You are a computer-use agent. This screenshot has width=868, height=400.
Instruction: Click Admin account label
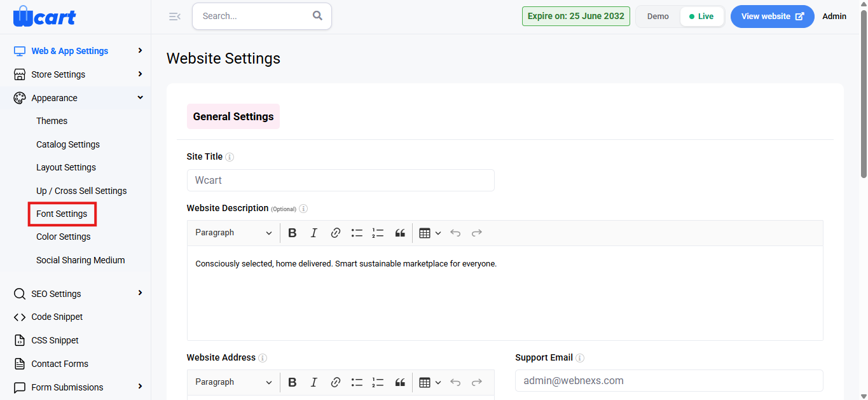tap(834, 17)
